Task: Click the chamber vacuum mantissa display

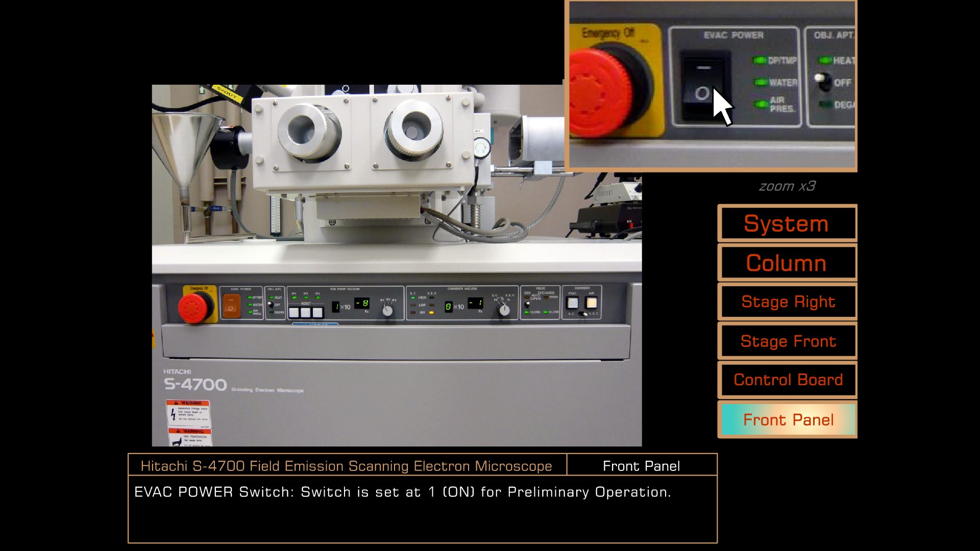Action: click(x=448, y=307)
